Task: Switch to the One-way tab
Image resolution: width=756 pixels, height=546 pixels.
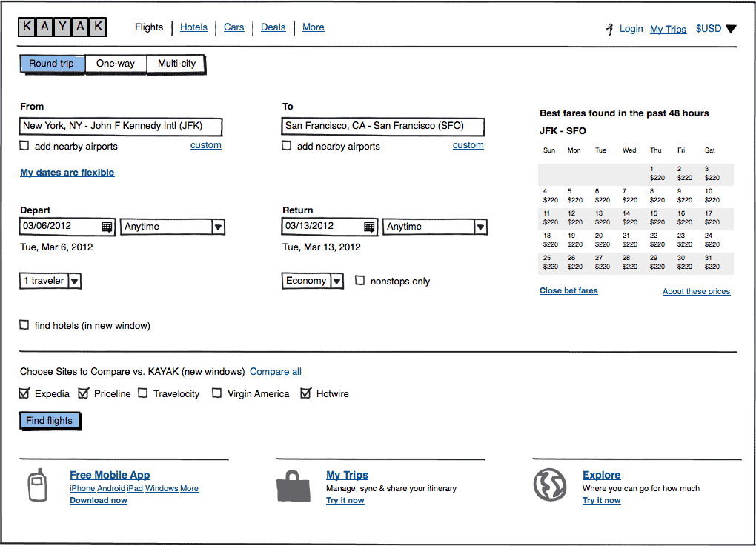Action: (116, 64)
